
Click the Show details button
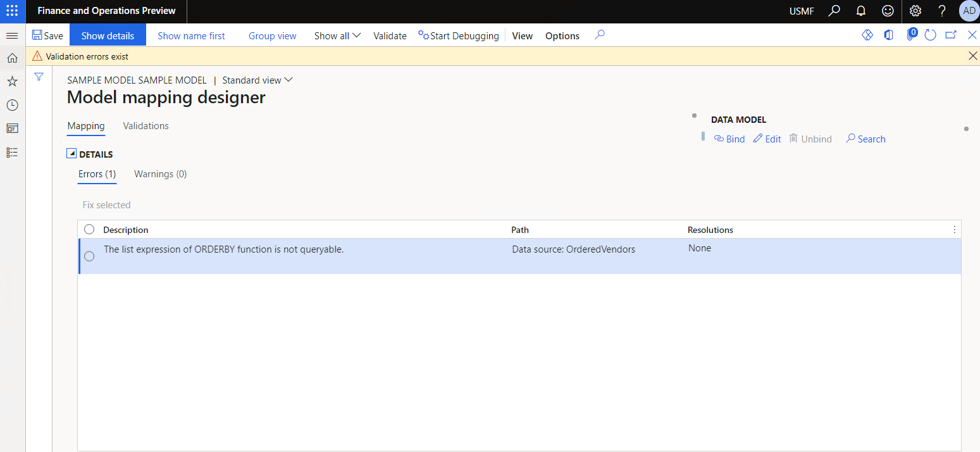108,35
